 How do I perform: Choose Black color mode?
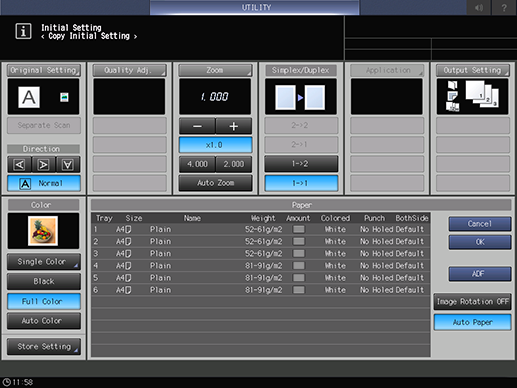(x=44, y=281)
